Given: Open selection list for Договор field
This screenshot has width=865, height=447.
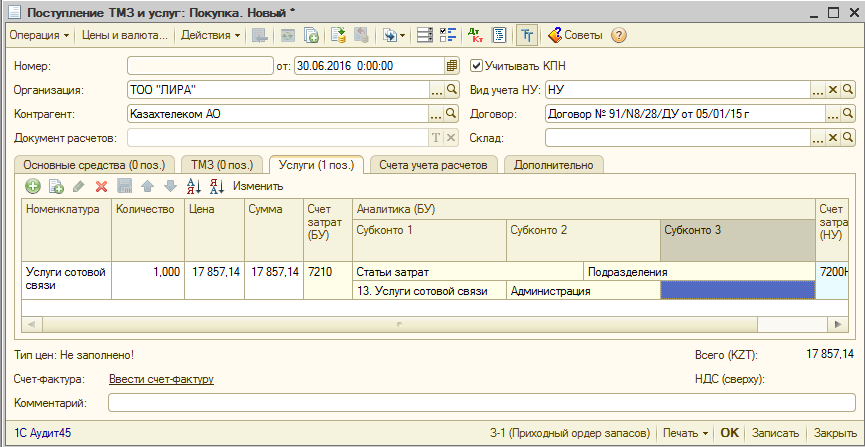Looking at the screenshot, I should [832, 114].
